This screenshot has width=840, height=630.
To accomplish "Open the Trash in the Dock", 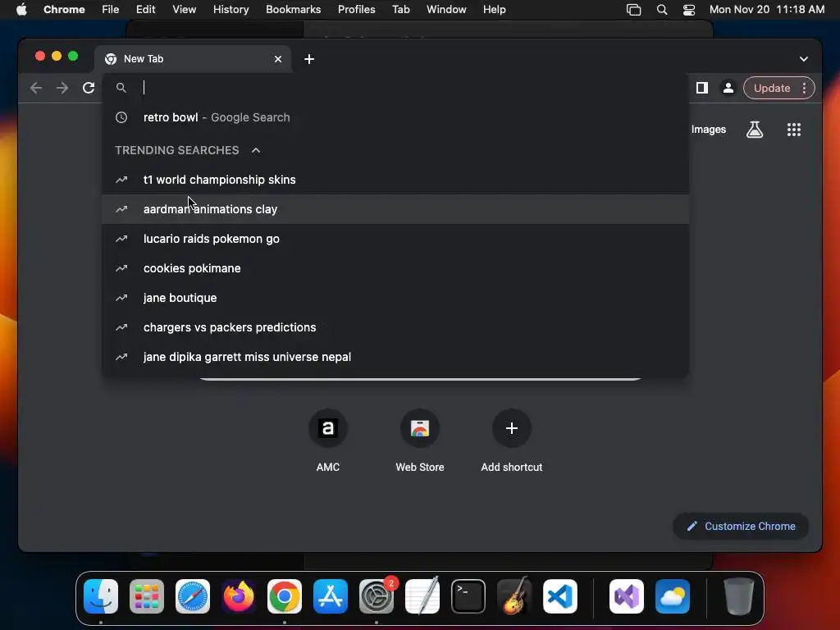I will click(x=739, y=596).
